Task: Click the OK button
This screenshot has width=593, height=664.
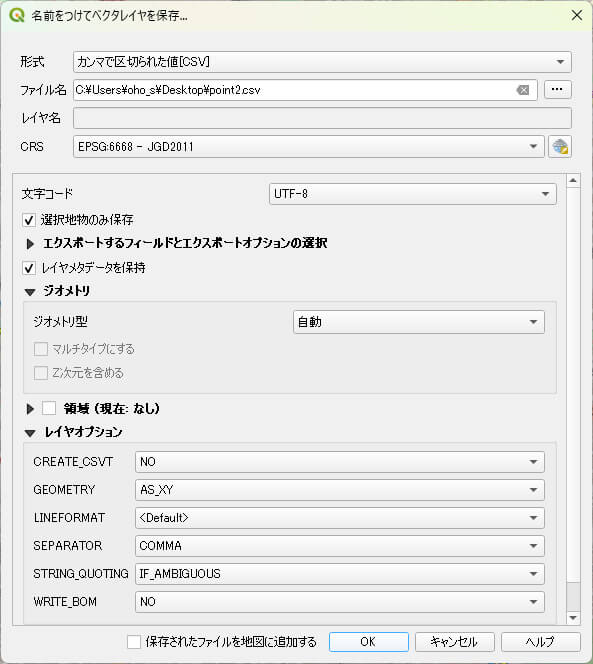Action: [x=369, y=642]
